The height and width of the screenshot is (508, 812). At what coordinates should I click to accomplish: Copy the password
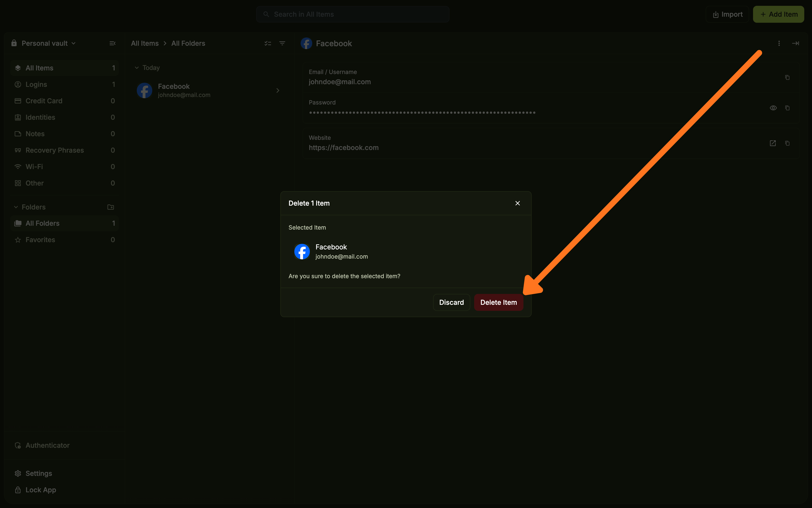point(787,108)
